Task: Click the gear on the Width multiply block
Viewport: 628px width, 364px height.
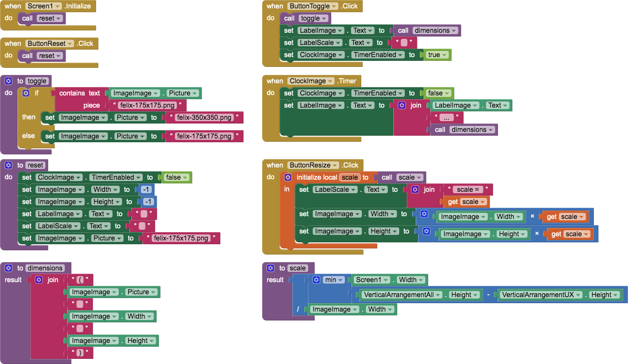Action: [424, 214]
